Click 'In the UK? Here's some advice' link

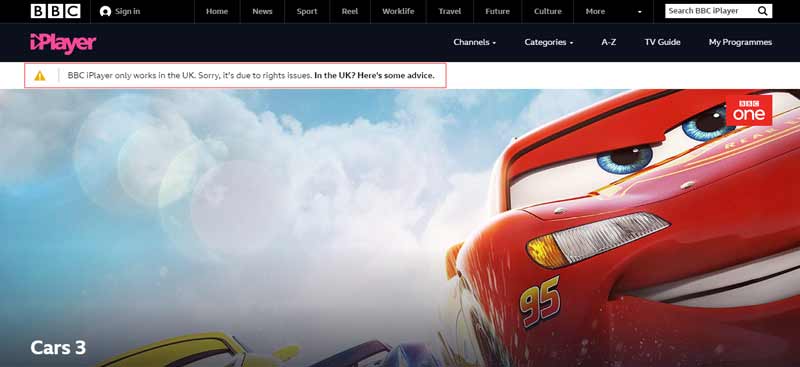coord(374,76)
